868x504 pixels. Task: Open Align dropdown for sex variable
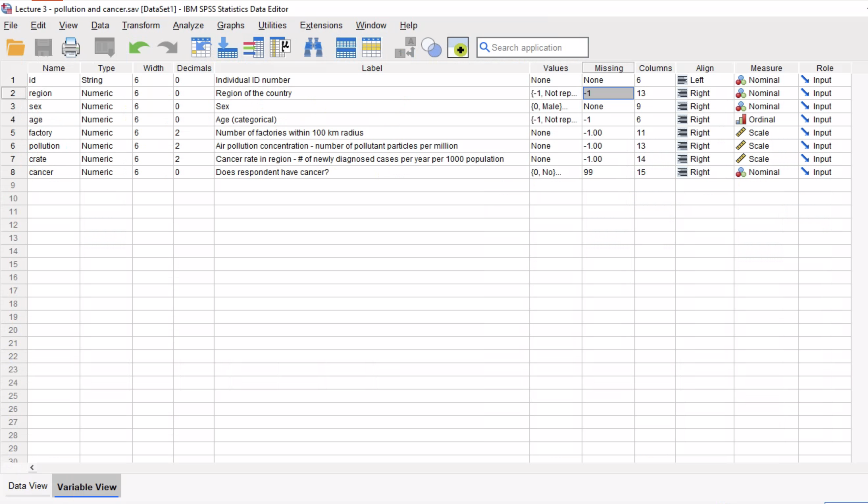(704, 106)
